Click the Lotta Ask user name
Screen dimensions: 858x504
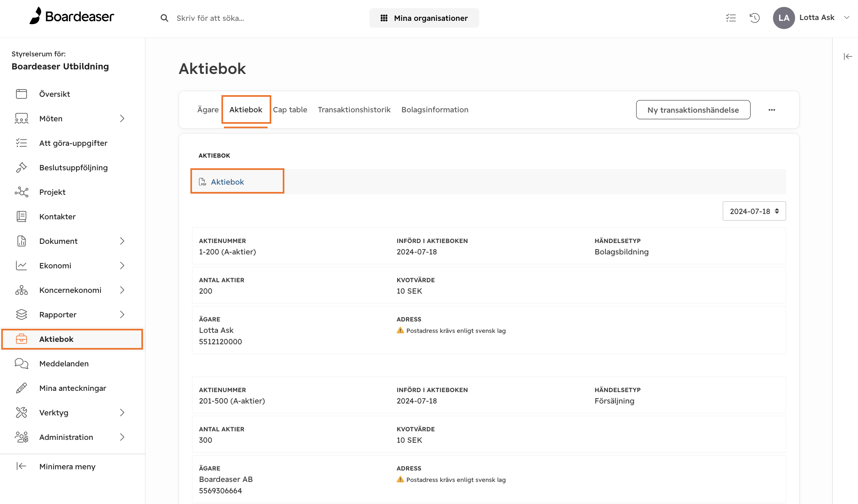click(x=817, y=18)
